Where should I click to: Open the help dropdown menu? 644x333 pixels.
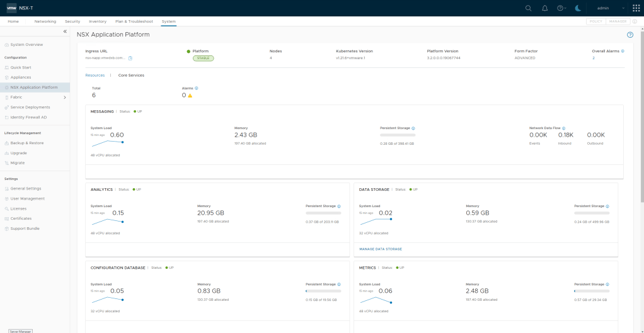561,8
